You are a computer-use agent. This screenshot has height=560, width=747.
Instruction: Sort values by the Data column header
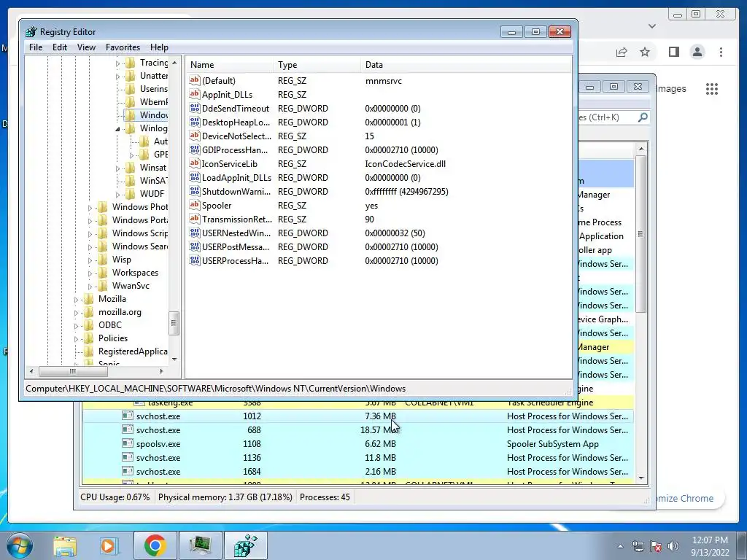pos(466,65)
